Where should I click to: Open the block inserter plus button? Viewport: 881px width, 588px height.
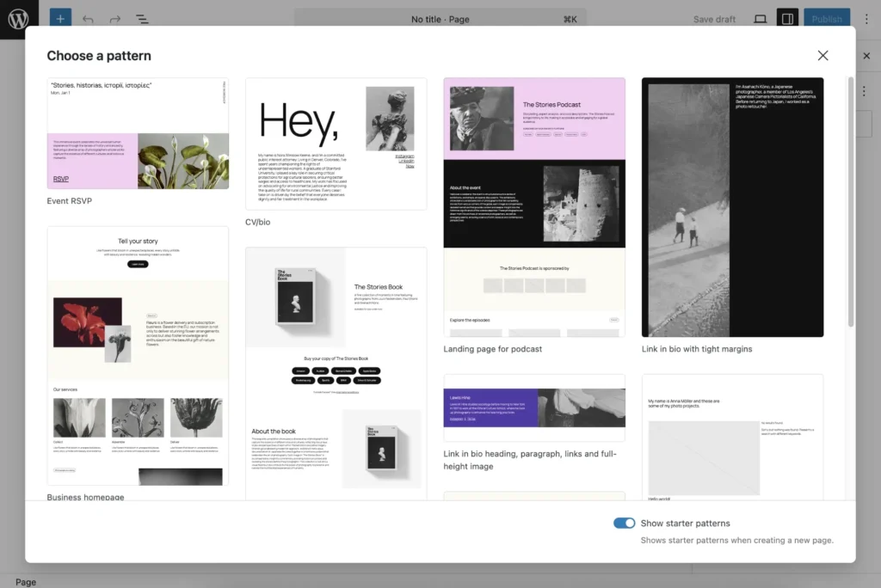60,19
